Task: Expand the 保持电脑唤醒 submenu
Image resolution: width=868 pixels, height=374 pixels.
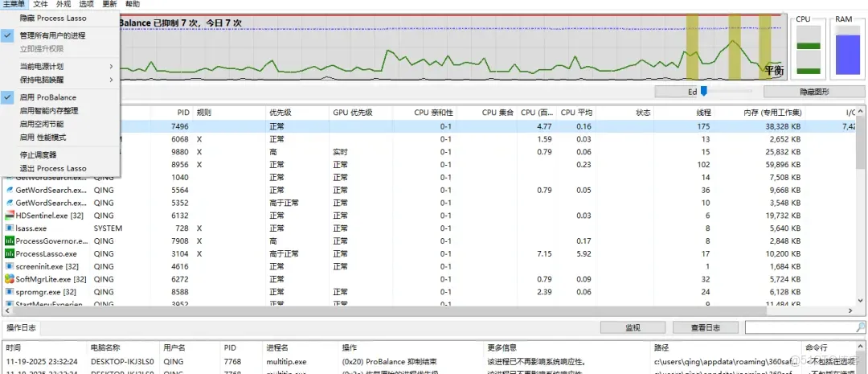Action: pos(59,80)
